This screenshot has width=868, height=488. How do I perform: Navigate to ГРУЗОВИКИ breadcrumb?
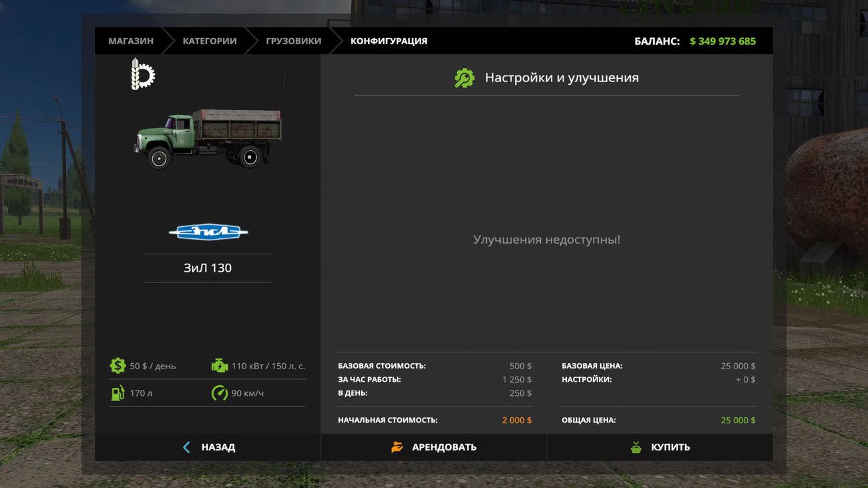pos(293,41)
